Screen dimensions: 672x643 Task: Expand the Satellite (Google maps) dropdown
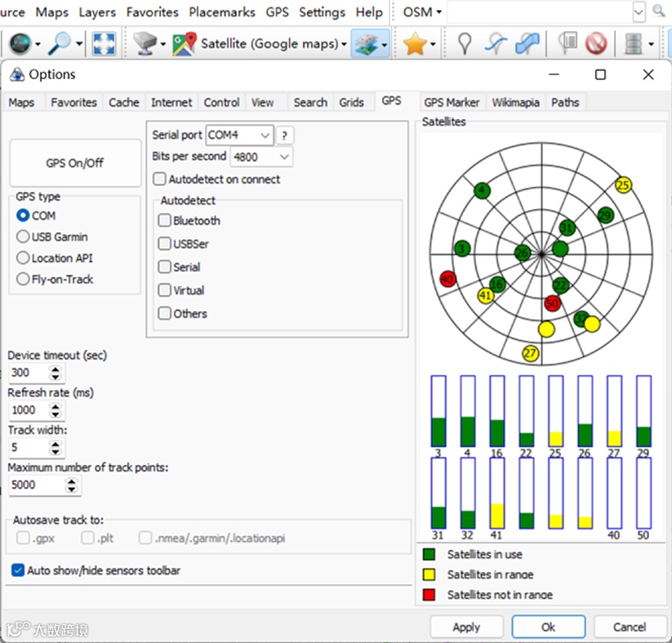pyautogui.click(x=344, y=44)
